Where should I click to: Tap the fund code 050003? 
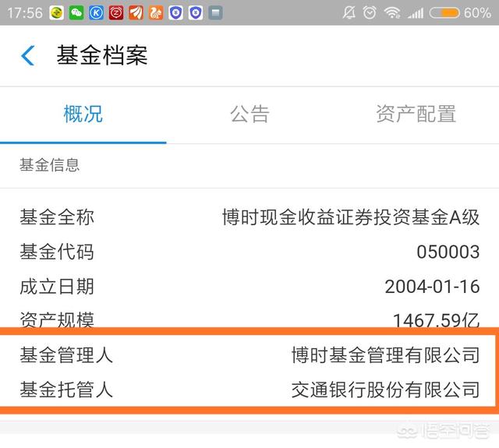(x=448, y=252)
